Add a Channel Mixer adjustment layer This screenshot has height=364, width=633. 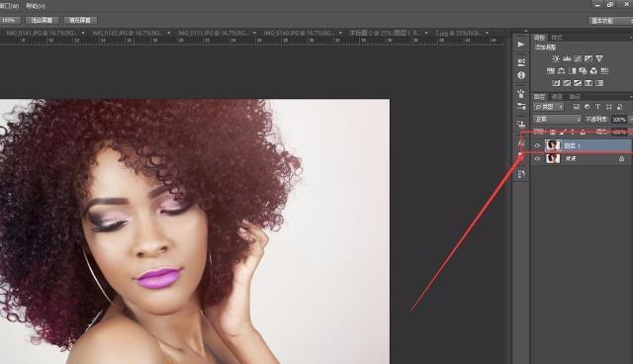(593, 71)
